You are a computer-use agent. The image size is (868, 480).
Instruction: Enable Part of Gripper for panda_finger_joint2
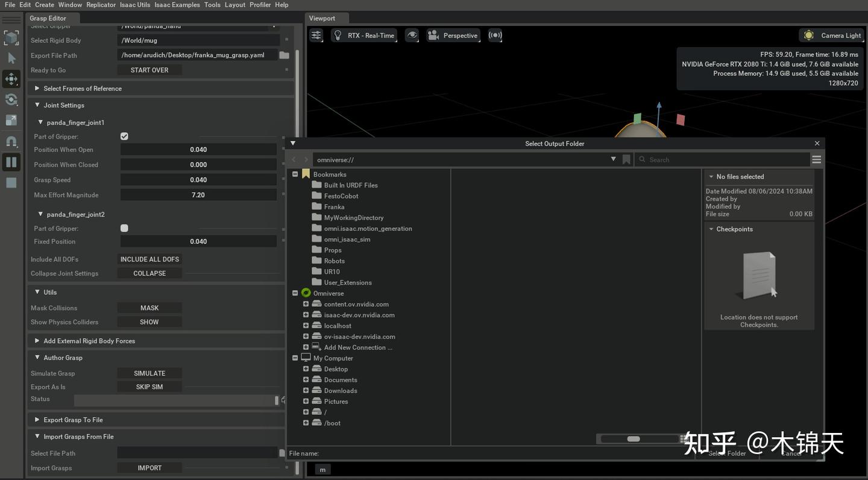click(x=124, y=228)
